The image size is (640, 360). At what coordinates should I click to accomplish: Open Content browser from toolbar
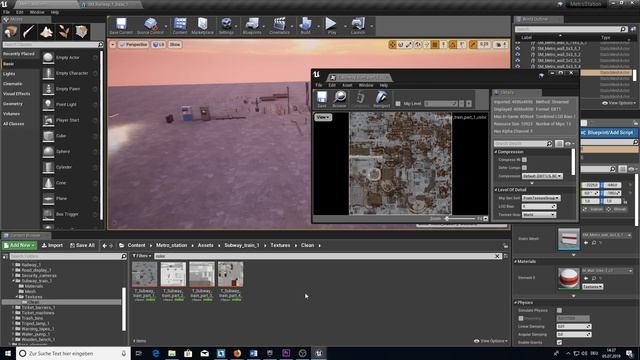tap(180, 26)
